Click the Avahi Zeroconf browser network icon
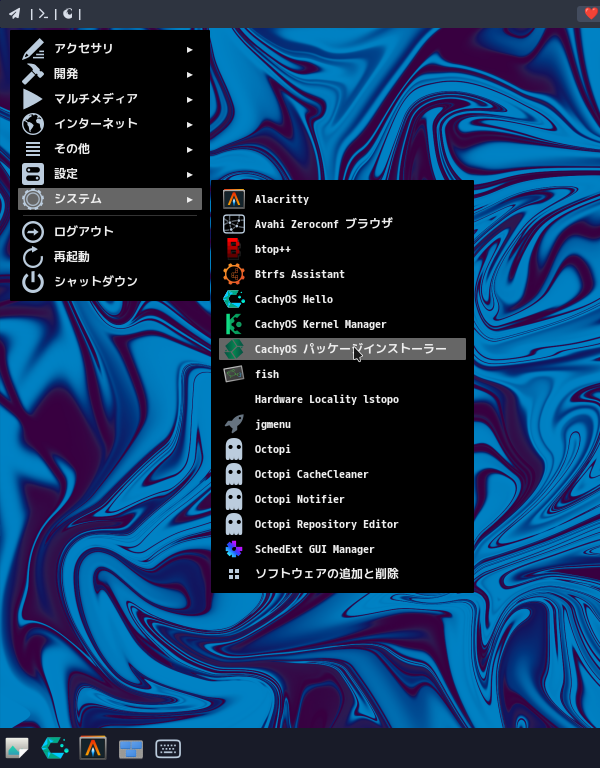The image size is (600, 768). [x=234, y=224]
